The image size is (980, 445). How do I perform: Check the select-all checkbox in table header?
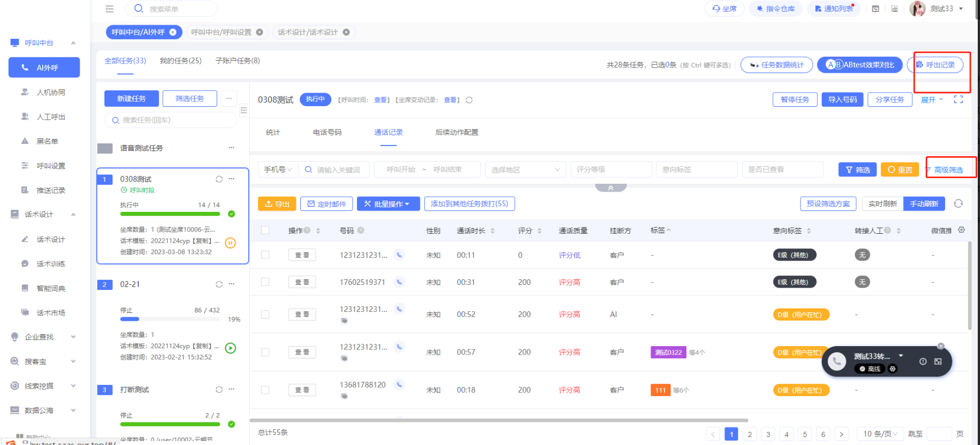click(x=265, y=230)
